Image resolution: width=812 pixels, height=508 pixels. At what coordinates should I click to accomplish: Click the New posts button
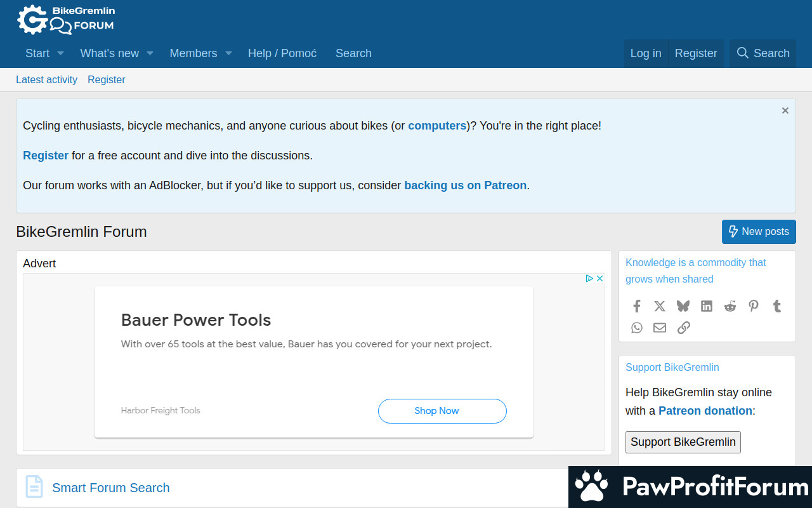click(759, 232)
